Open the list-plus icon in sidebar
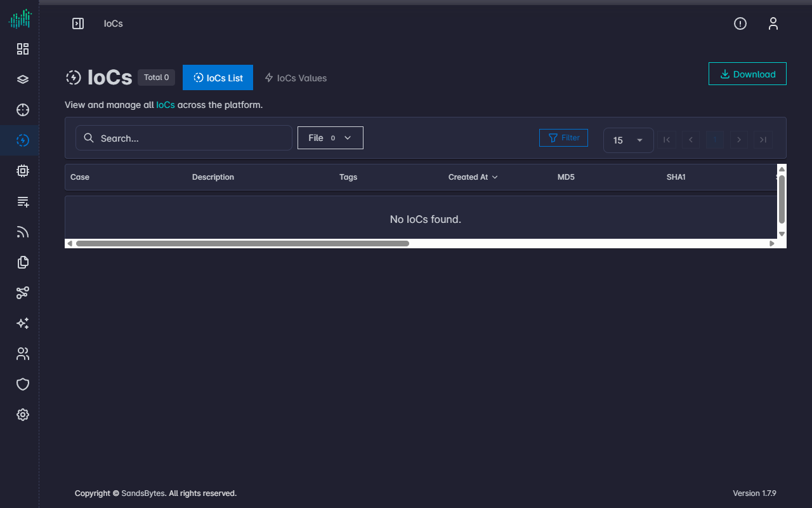Image resolution: width=812 pixels, height=508 pixels. coord(23,201)
